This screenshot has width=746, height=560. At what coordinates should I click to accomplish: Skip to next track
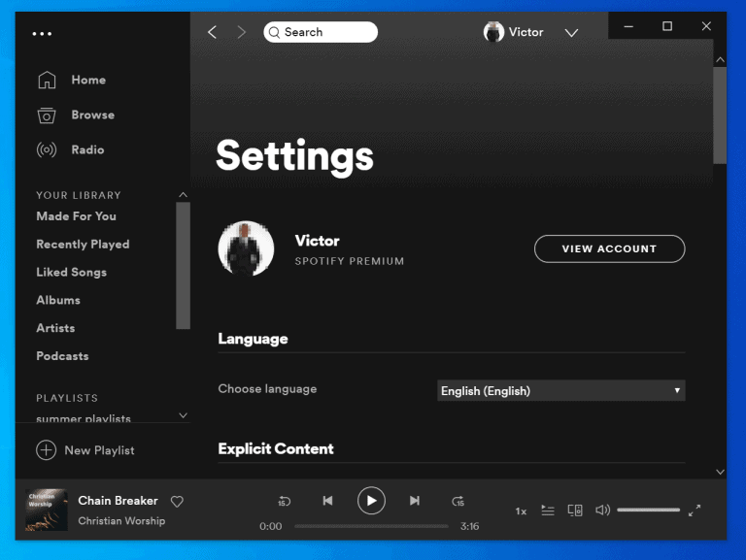415,501
